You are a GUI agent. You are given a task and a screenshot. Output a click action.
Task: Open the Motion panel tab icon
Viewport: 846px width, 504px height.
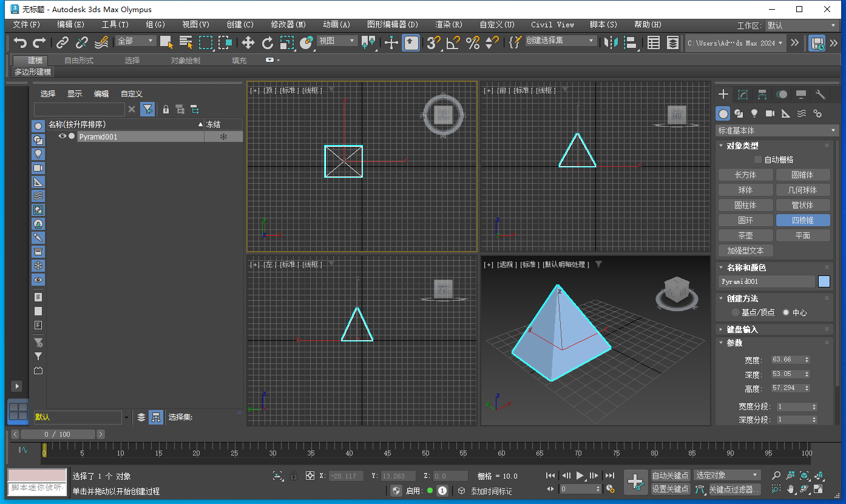coord(782,94)
